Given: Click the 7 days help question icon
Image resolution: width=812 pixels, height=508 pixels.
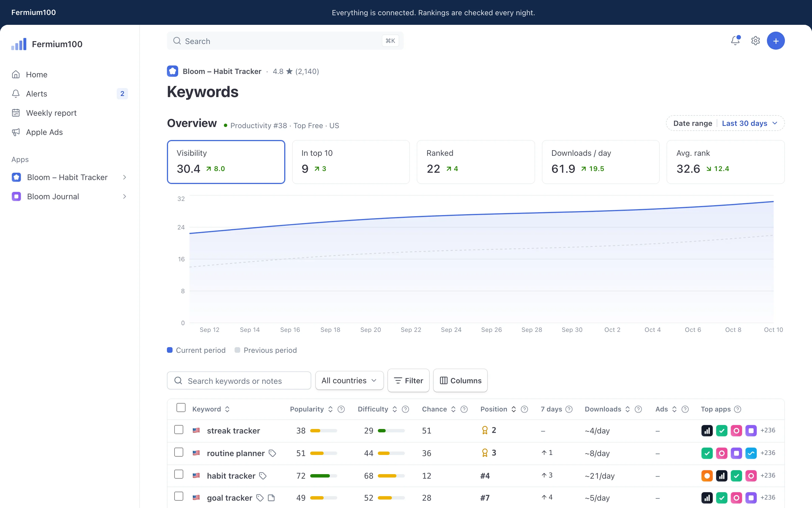Looking at the screenshot, I should point(569,409).
